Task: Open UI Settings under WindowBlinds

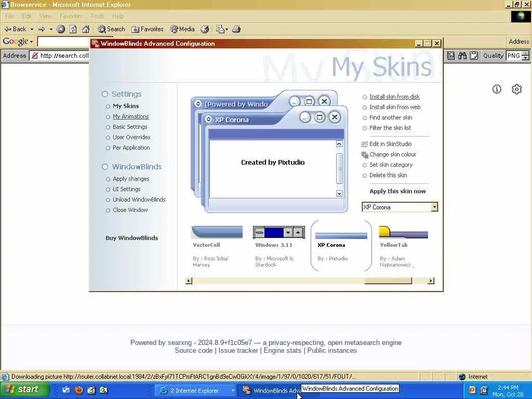Action: 126,189
